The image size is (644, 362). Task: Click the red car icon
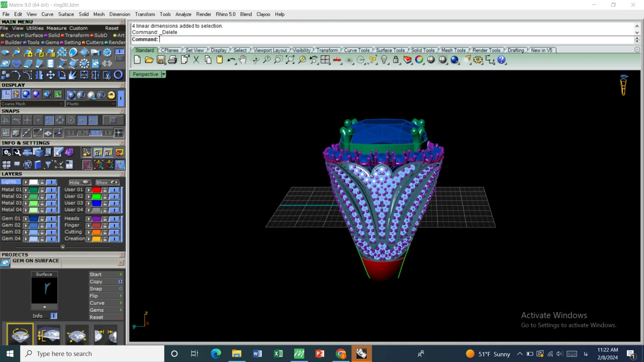[x=337, y=60]
